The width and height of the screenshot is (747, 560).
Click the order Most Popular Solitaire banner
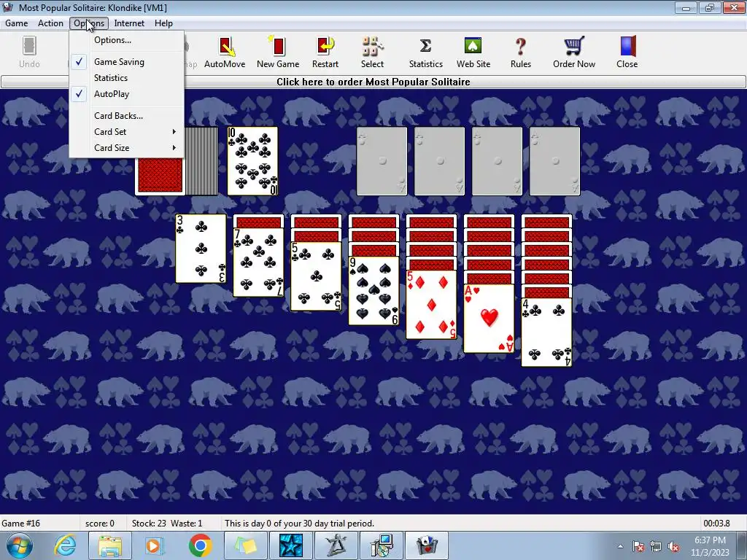[373, 82]
